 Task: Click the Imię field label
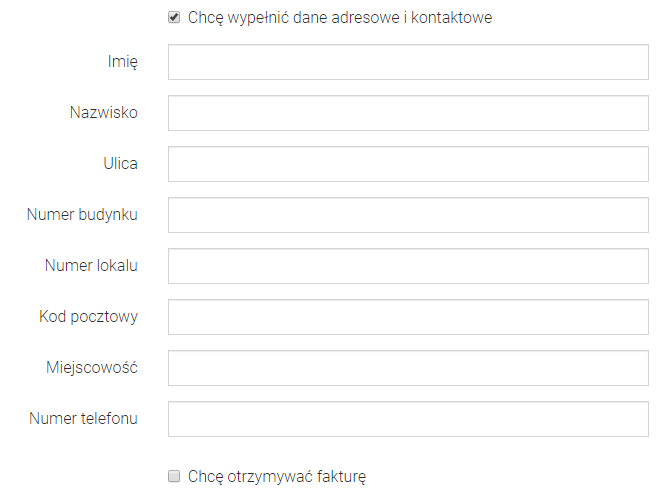pos(123,62)
